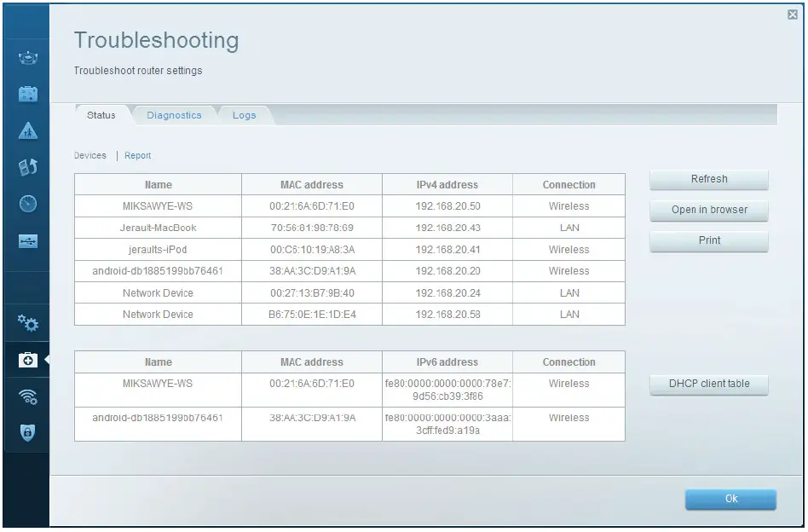Open the Media Prioritization icon
This screenshot has height=532, width=808.
pyautogui.click(x=27, y=167)
